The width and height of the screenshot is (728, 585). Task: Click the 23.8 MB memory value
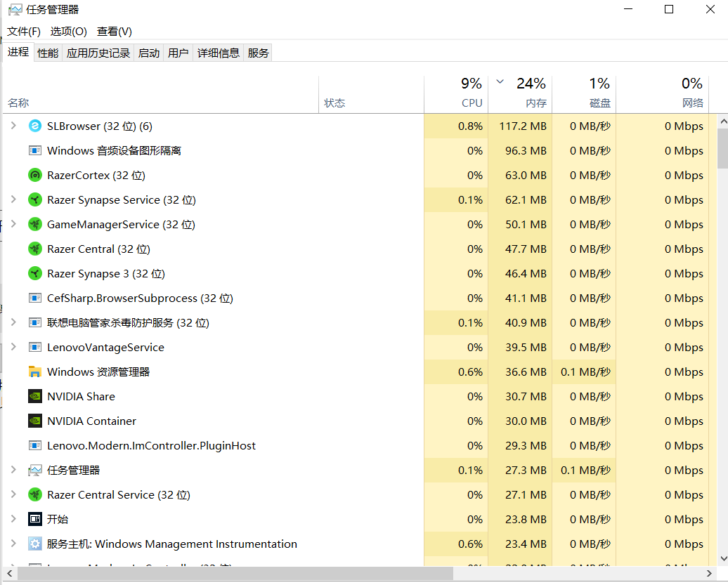tap(526, 520)
